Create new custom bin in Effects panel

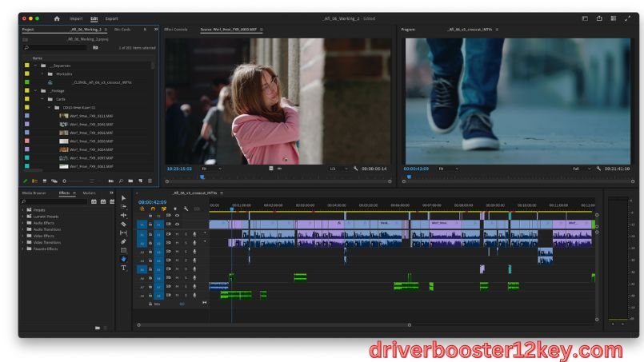(98, 328)
